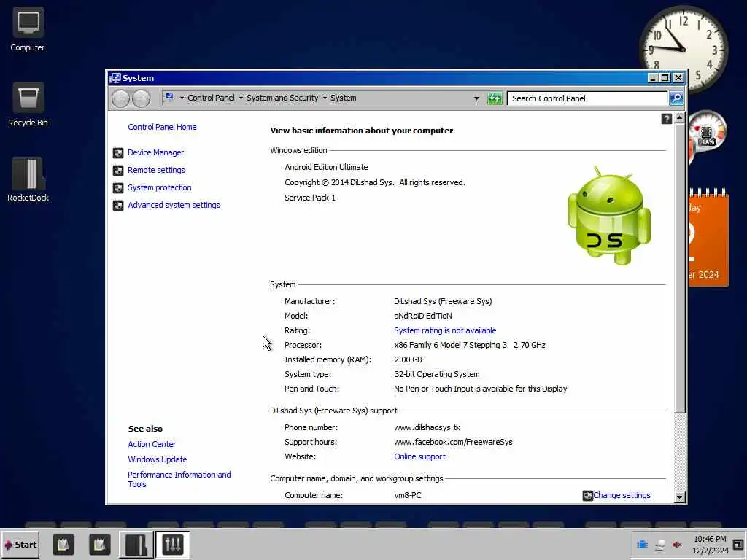The width and height of the screenshot is (747, 560).
Task: Click the 'vm8-PC' computer name value
Action: tap(408, 495)
